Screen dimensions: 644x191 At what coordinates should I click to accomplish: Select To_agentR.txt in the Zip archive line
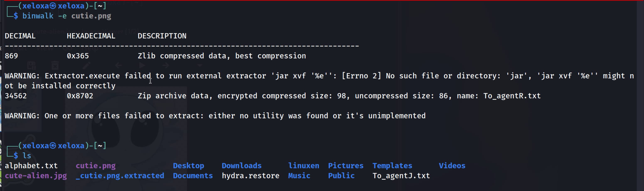(512, 96)
